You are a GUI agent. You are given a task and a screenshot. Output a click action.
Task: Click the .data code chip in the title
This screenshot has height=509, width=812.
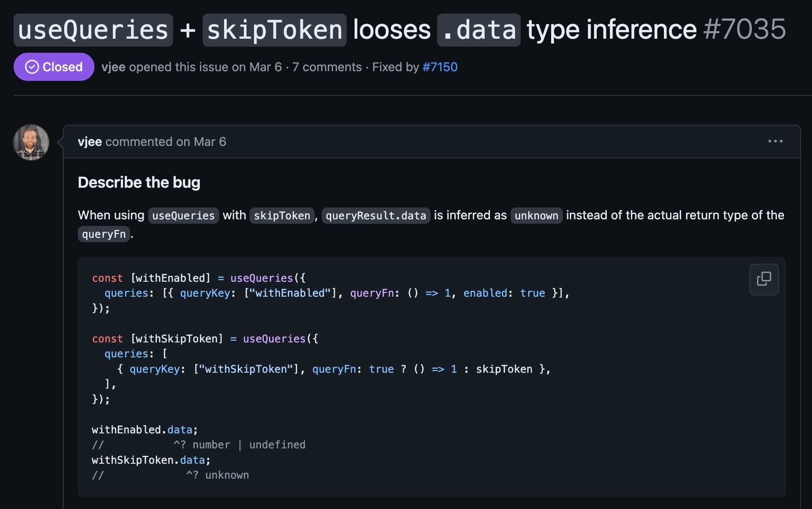coord(478,30)
